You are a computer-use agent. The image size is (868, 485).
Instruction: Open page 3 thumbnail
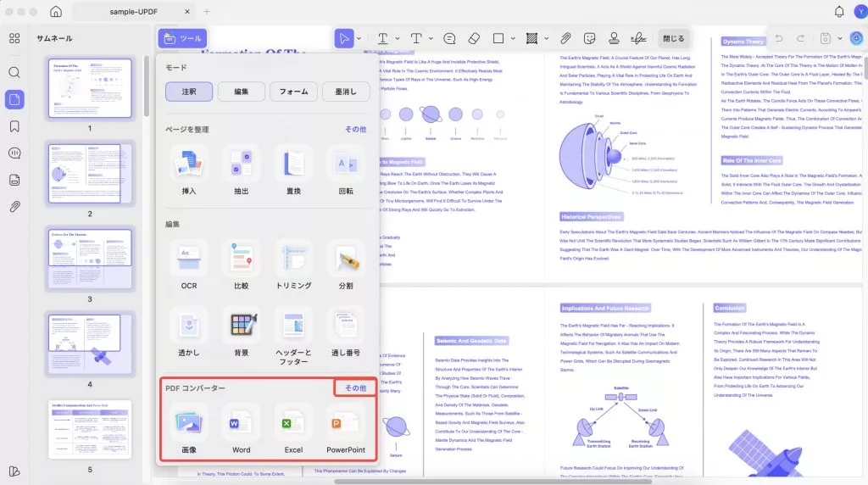tap(90, 259)
